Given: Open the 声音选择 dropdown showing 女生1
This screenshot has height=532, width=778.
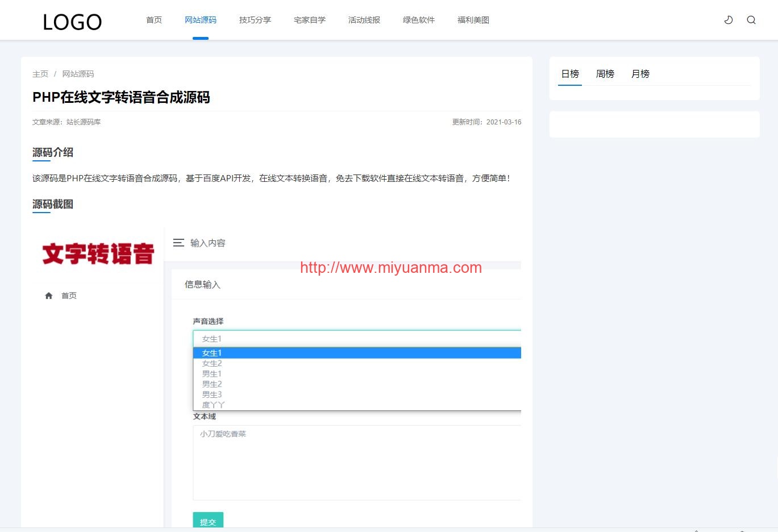Looking at the screenshot, I should point(357,338).
